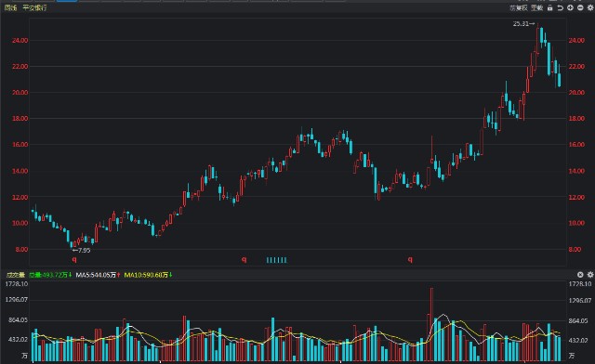Click the 平安银行 stock name
This screenshot has height=364, width=595.
34,8
